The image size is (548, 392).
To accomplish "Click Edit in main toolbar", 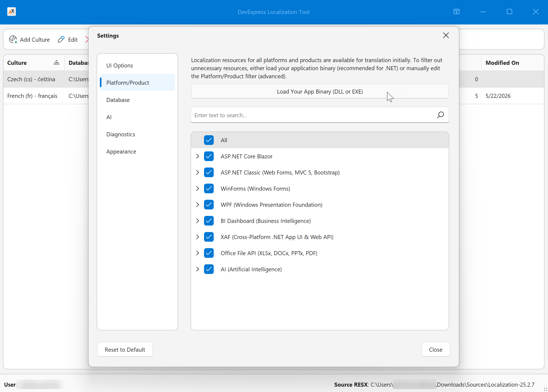I will 68,40.
